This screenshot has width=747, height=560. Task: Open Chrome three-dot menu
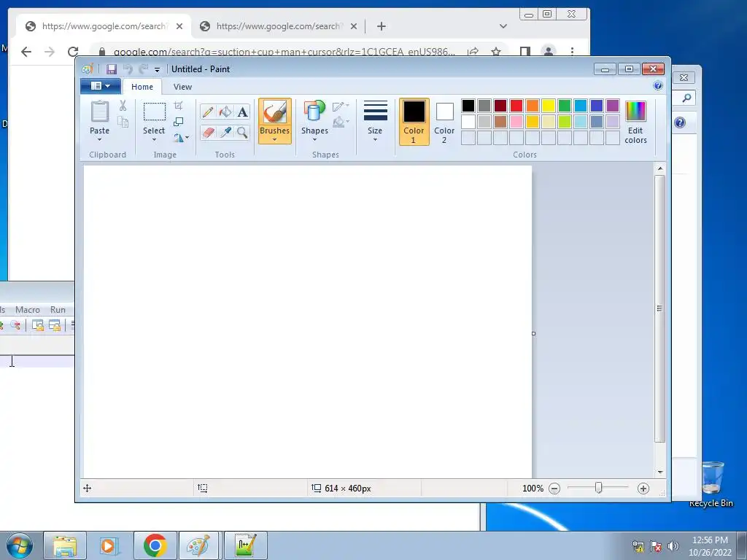point(572,52)
